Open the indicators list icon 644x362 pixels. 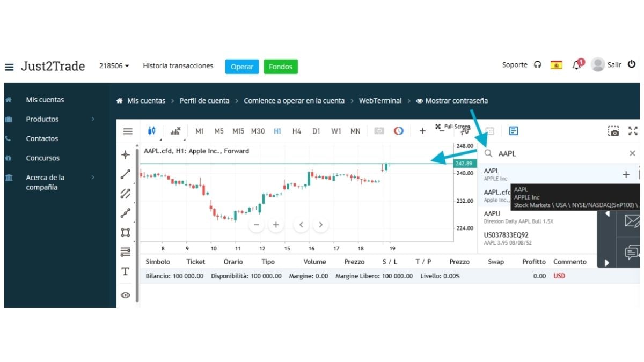tap(175, 130)
